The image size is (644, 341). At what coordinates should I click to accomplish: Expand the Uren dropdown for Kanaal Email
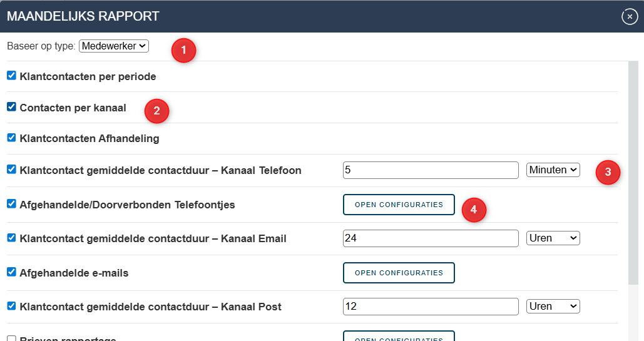tap(553, 238)
